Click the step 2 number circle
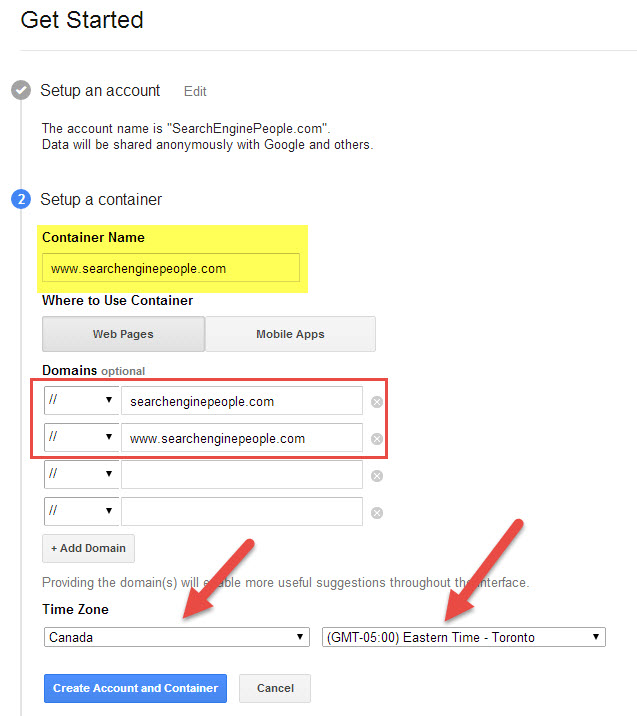This screenshot has width=637, height=716. pos(21,199)
